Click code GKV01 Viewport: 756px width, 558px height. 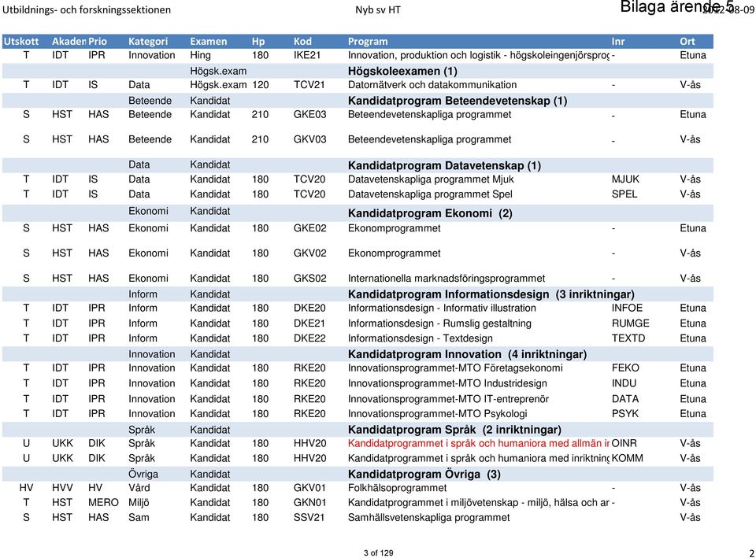tap(309, 488)
